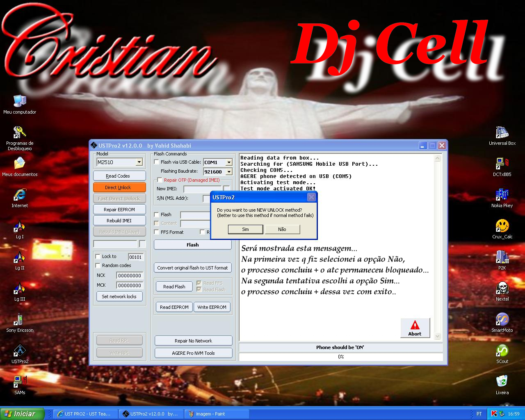525x420 pixels.
Task: Expand the COM1 port dropdown
Action: [229, 162]
